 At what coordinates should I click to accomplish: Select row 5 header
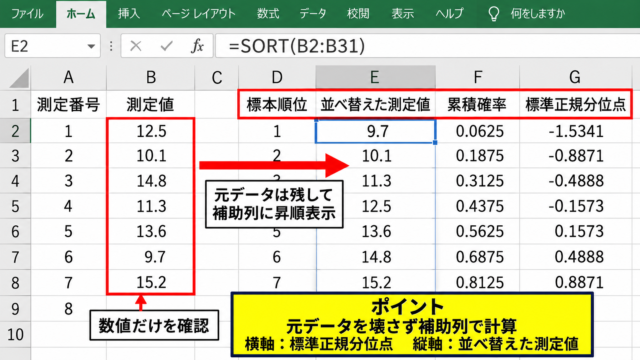click(15, 206)
